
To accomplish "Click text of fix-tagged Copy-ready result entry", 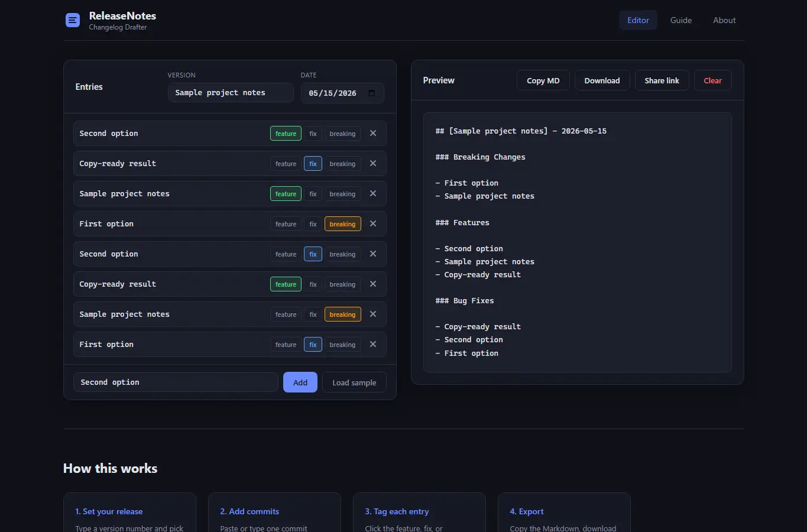I will coord(118,164).
